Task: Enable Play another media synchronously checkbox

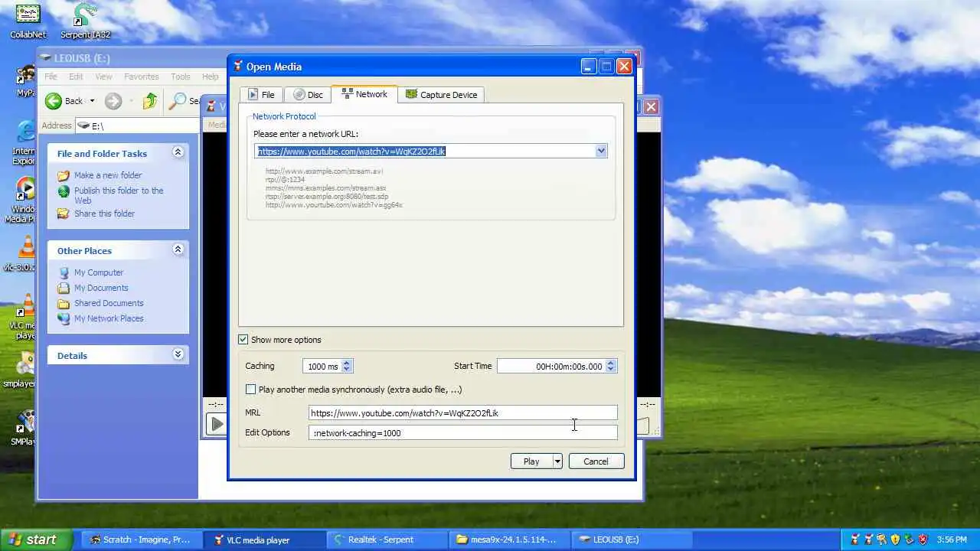Action: click(x=250, y=390)
